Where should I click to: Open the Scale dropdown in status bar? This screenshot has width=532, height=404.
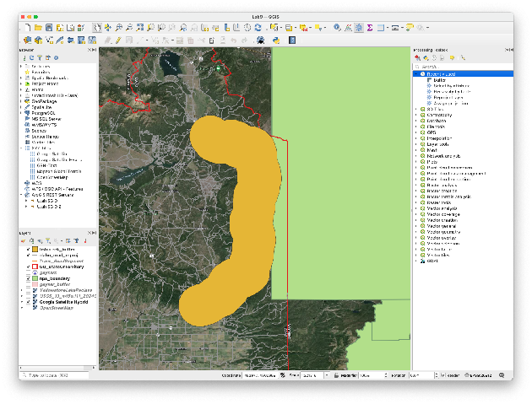click(327, 375)
